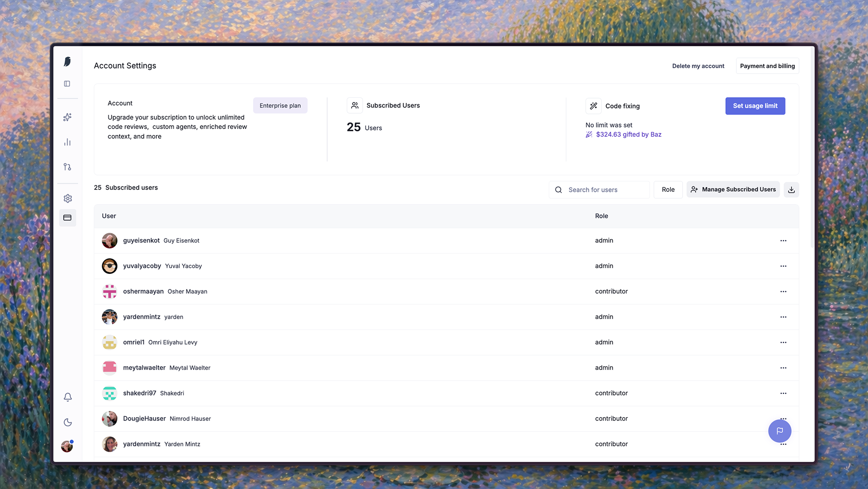The width and height of the screenshot is (868, 489).
Task: Click guyeisenkot's avatar picture
Action: click(110, 241)
